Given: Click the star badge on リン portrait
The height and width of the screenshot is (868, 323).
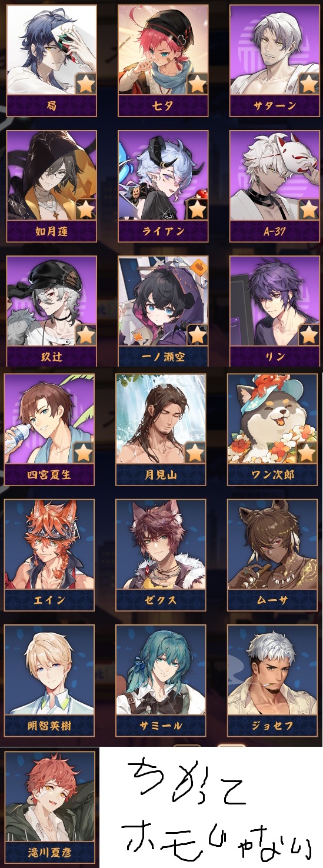Looking at the screenshot, I should [309, 335].
